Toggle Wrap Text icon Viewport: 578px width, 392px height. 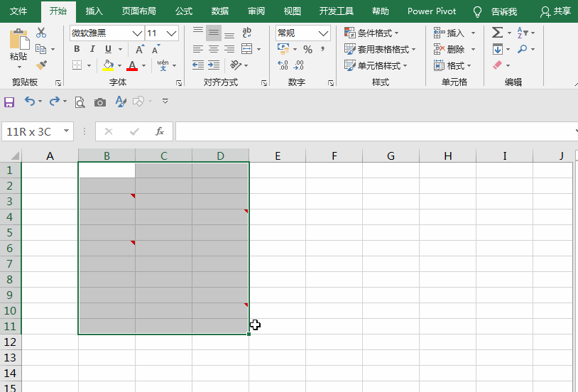click(246, 33)
